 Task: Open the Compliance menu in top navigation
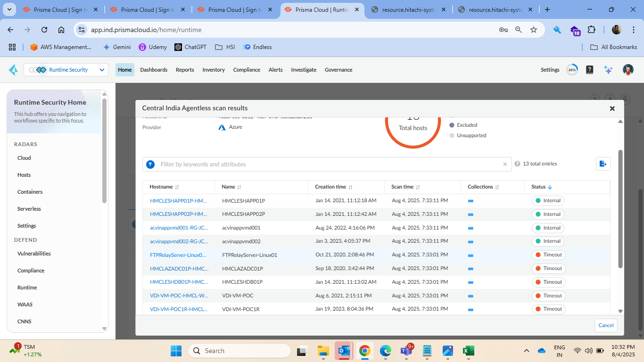pos(246,70)
